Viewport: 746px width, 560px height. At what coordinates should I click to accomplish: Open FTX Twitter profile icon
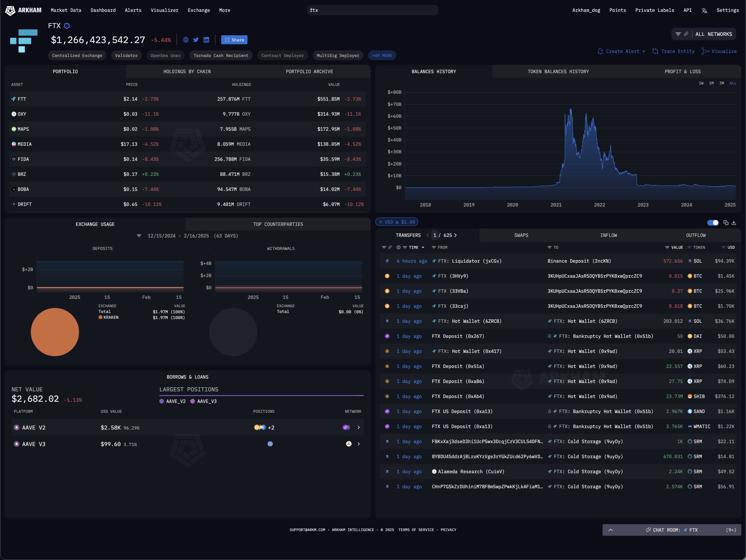[196, 40]
